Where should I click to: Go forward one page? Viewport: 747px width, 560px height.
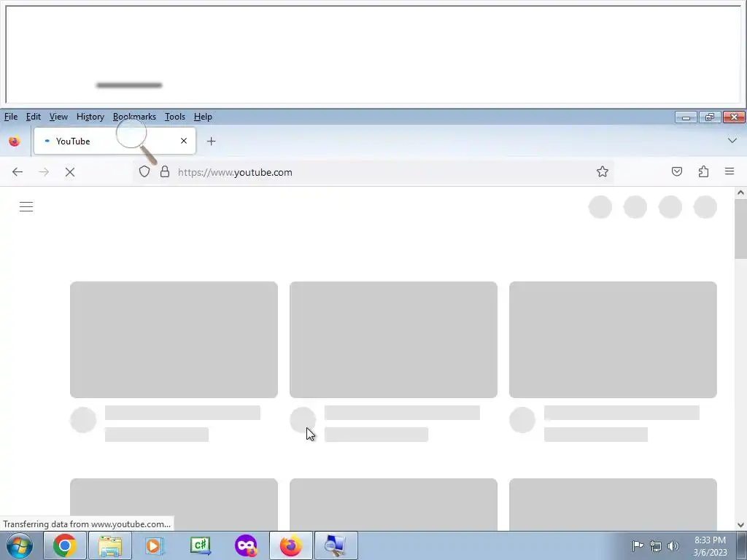44,172
